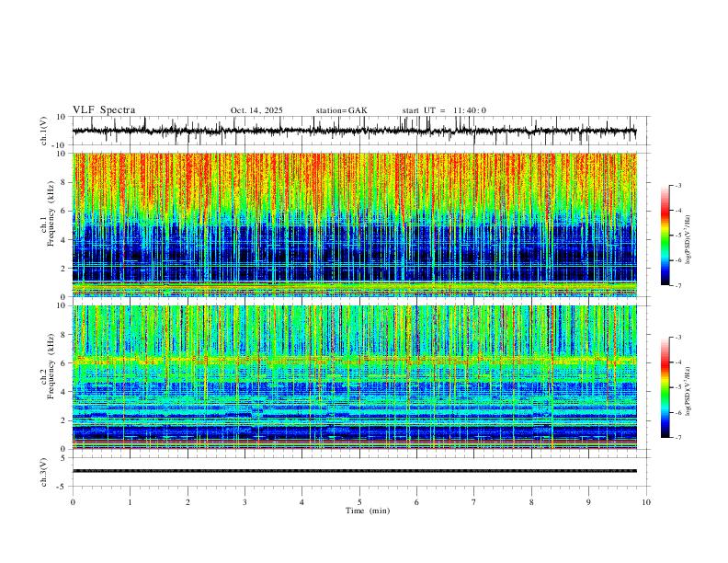Click the "4" kHz tick on ch.1 frequency axis
728x563 pixels.
pyautogui.click(x=63, y=240)
